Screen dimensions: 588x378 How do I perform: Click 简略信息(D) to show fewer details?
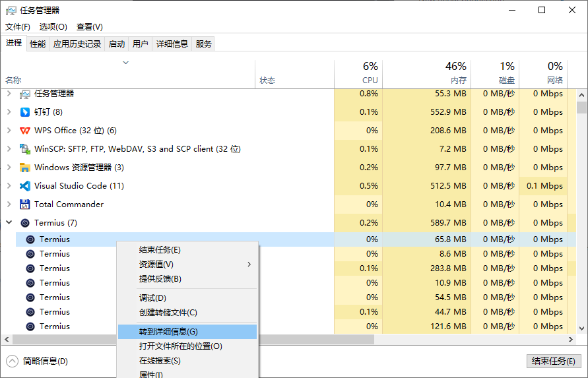tap(38, 361)
